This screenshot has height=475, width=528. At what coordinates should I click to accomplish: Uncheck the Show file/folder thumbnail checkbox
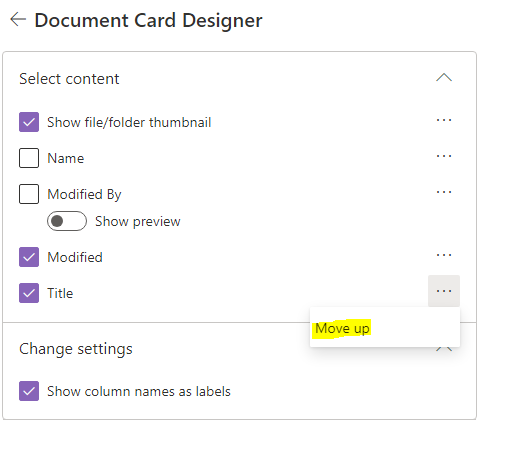pyautogui.click(x=29, y=122)
